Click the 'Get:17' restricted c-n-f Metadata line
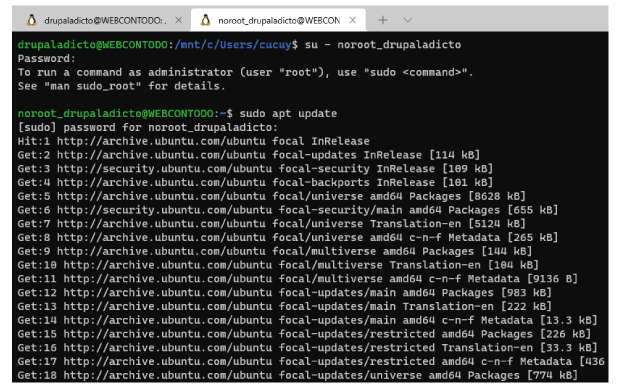 tap(311, 362)
